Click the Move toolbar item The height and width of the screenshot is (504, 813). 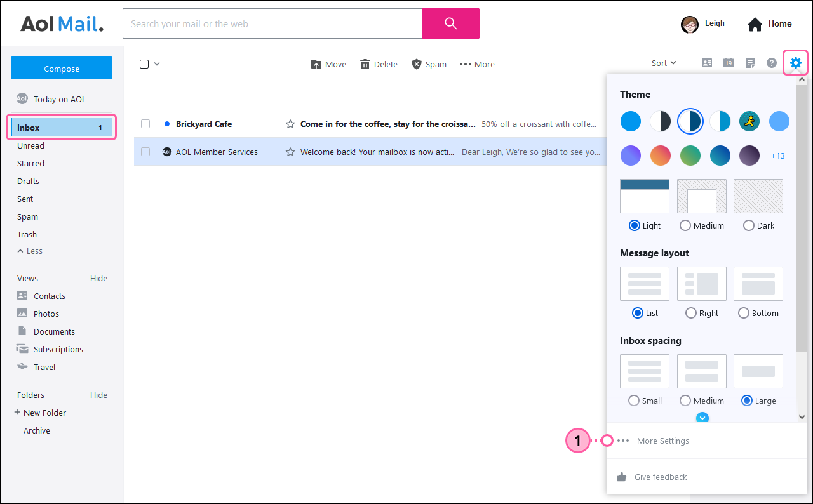coord(328,64)
